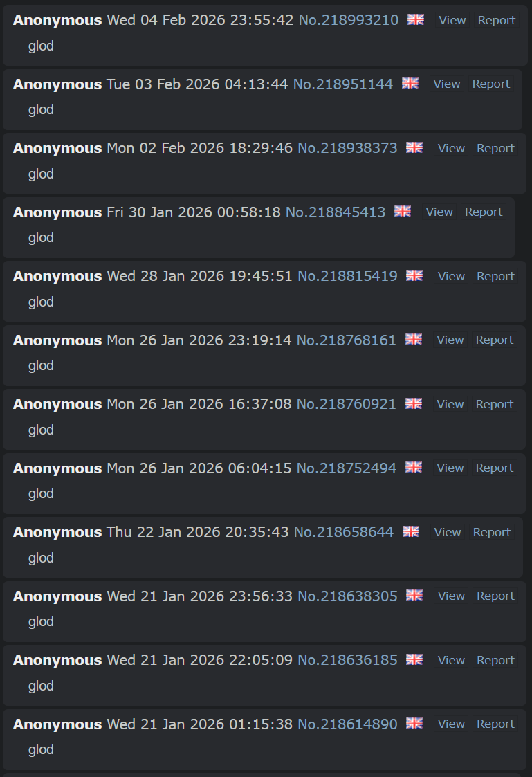Viewport: 532px width, 777px height.
Task: View post No.218752494
Action: tap(450, 468)
